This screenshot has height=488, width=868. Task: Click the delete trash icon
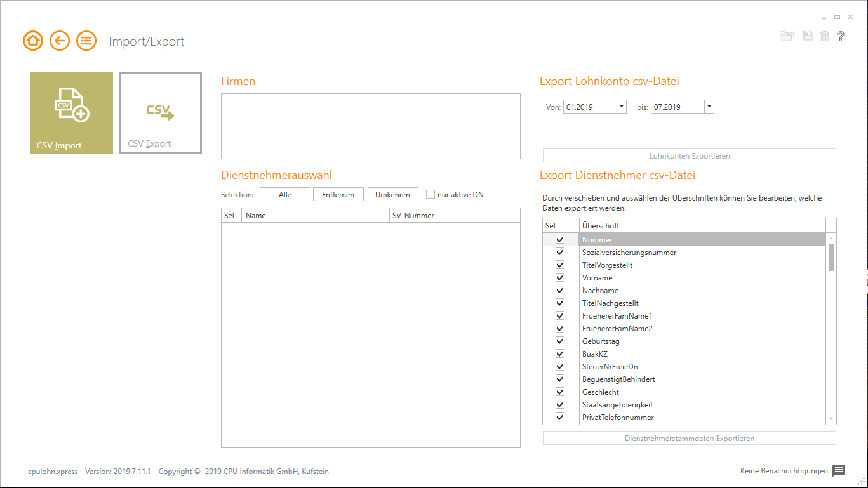coord(825,37)
